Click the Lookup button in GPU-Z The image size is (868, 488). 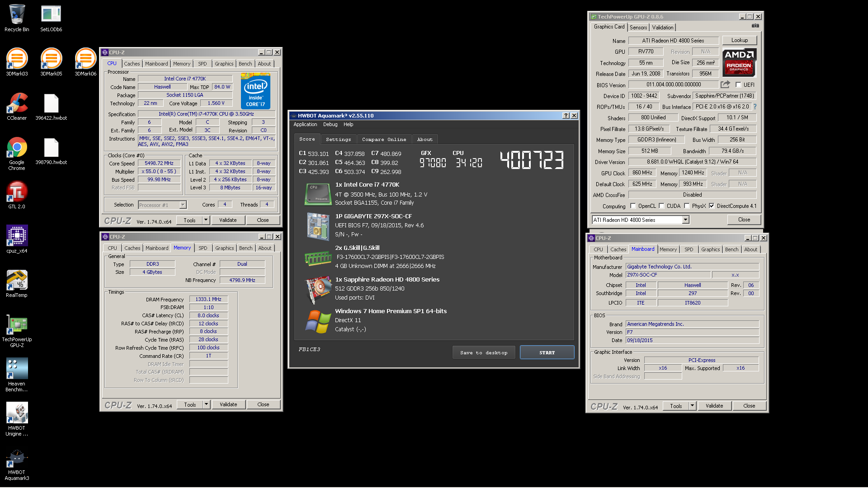point(740,40)
